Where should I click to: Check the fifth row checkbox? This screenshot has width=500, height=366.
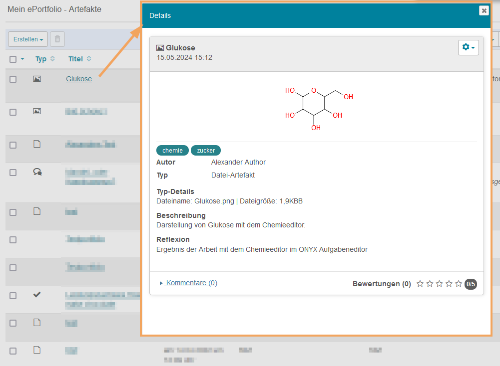point(13,212)
